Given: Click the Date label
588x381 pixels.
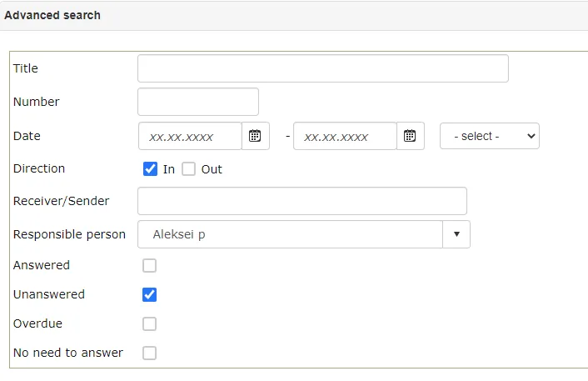Looking at the screenshot, I should 27,136.
